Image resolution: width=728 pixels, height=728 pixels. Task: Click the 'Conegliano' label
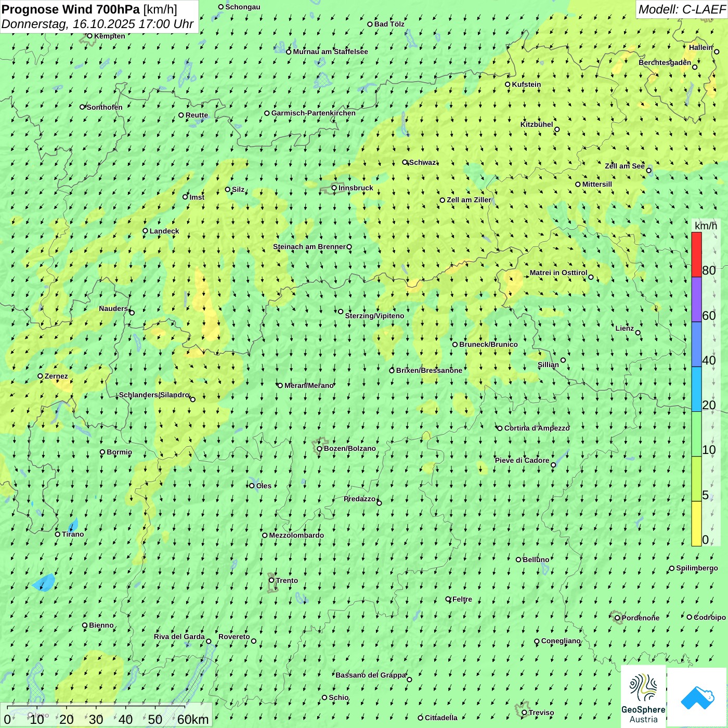point(561,641)
